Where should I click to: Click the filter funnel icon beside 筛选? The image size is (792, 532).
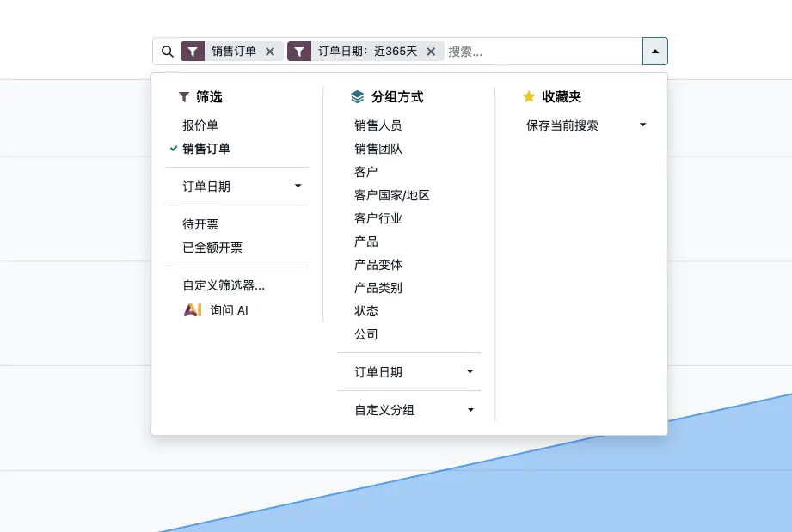185,96
